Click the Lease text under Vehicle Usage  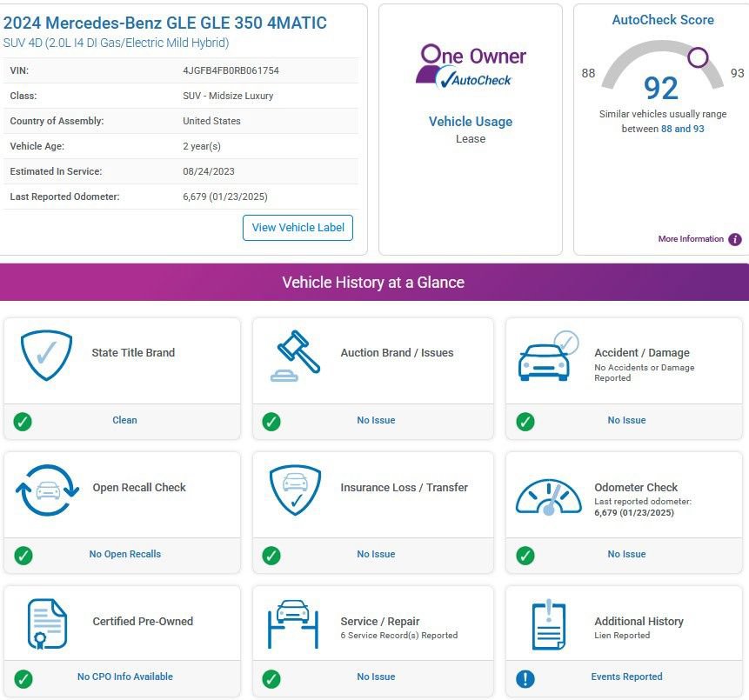tap(471, 139)
